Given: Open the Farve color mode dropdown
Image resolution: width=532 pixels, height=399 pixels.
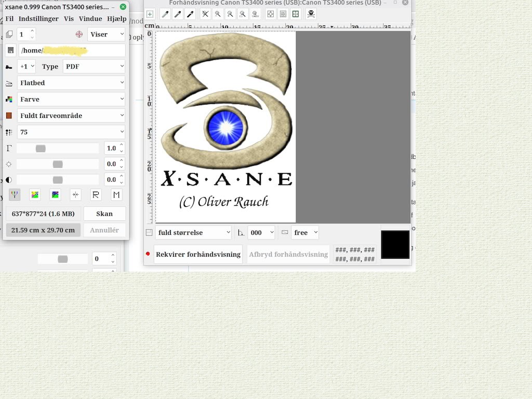Looking at the screenshot, I should (x=71, y=99).
